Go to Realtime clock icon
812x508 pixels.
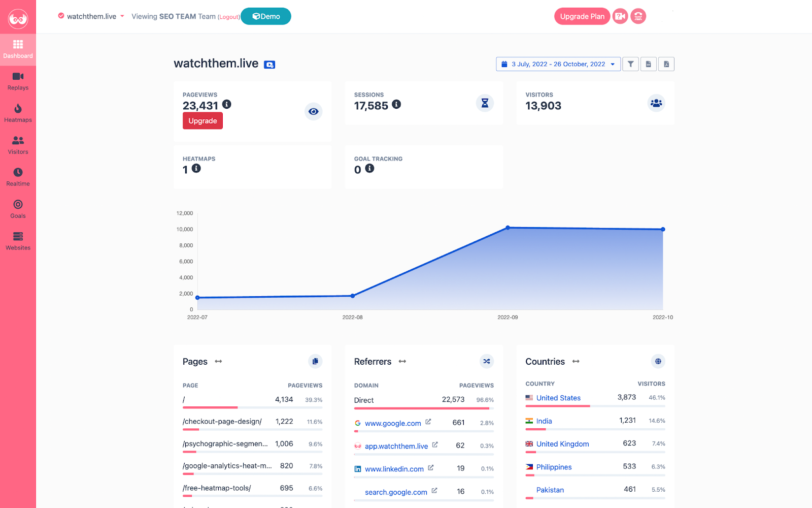pos(18,172)
